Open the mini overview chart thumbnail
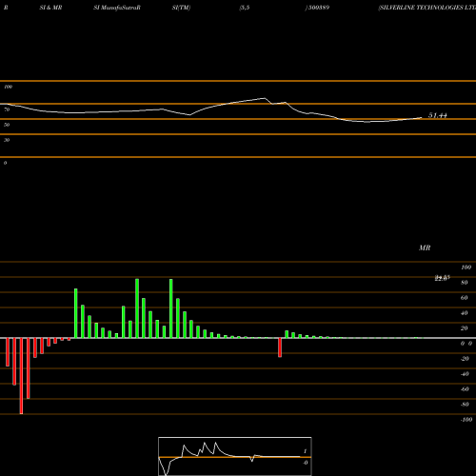The image size is (476, 476). coord(235,456)
